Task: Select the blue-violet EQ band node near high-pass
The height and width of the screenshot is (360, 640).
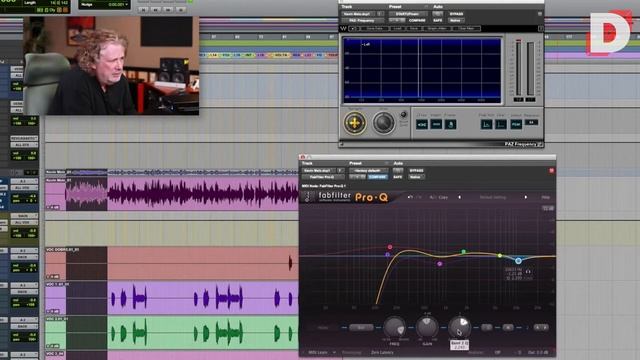Action: [x=387, y=255]
